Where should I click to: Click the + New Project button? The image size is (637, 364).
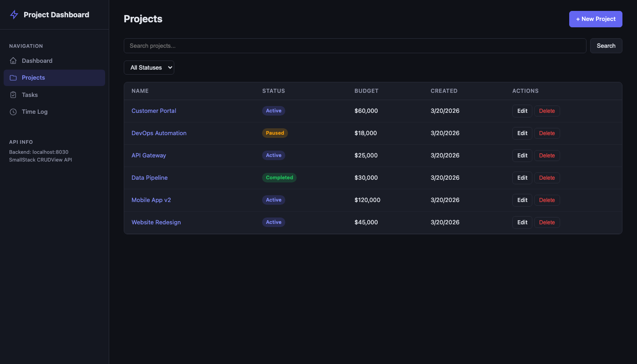(596, 19)
